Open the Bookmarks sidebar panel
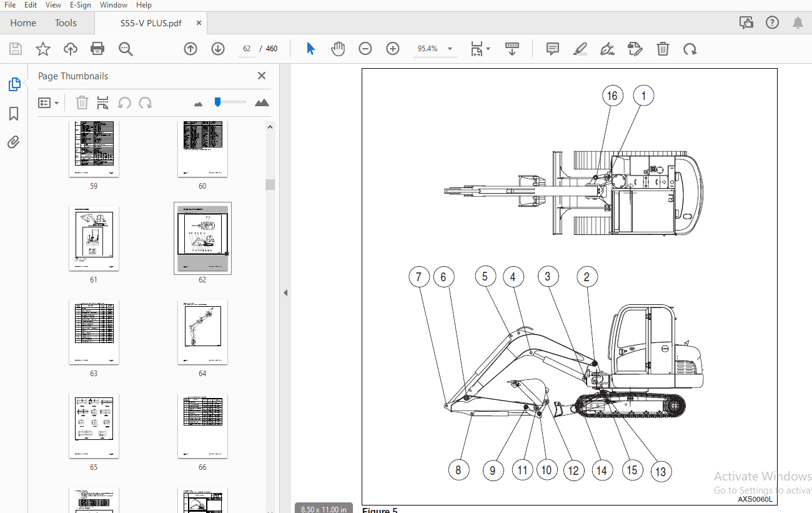Screen dimensions: 812x513 pyautogui.click(x=14, y=114)
